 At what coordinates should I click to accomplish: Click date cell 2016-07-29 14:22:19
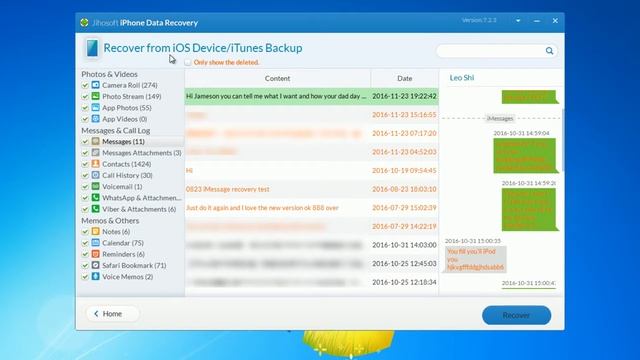[x=404, y=226]
